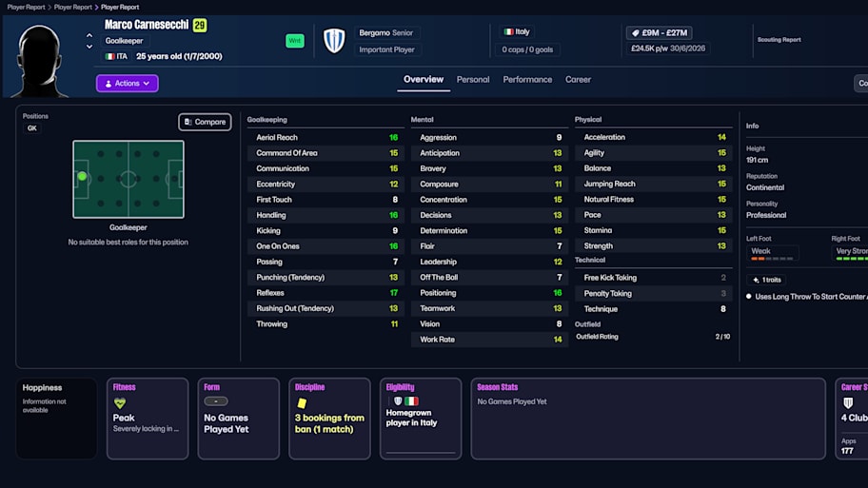Click the Natural Fitness attribute row
The image size is (868, 488).
click(x=653, y=199)
